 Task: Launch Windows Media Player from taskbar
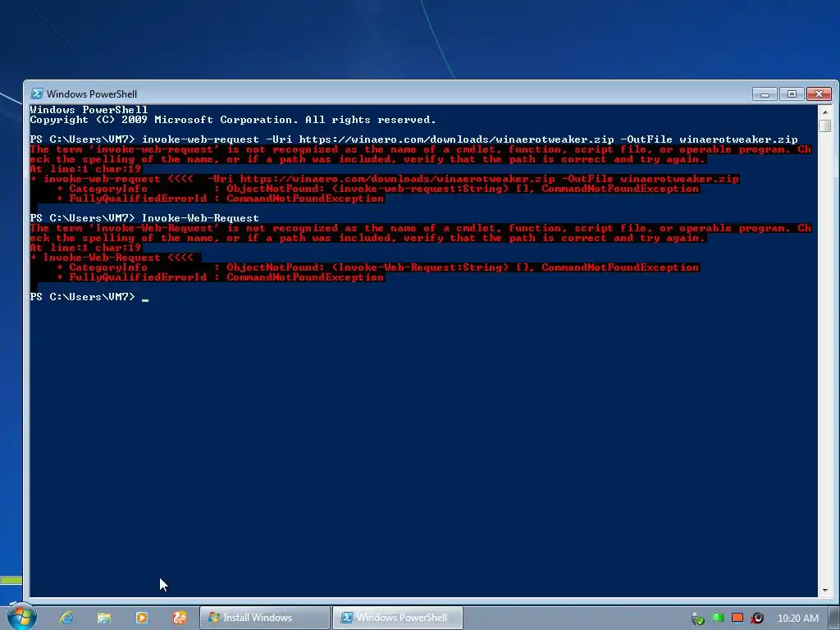coord(141,618)
